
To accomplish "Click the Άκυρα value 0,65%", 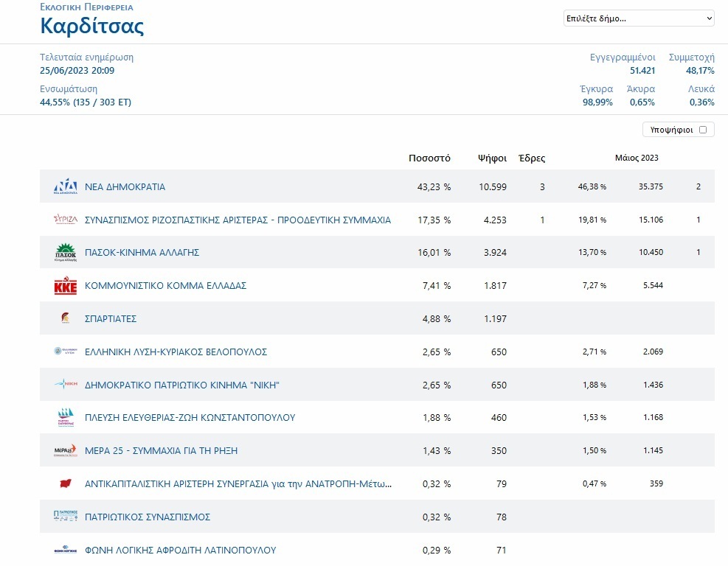I will [642, 102].
